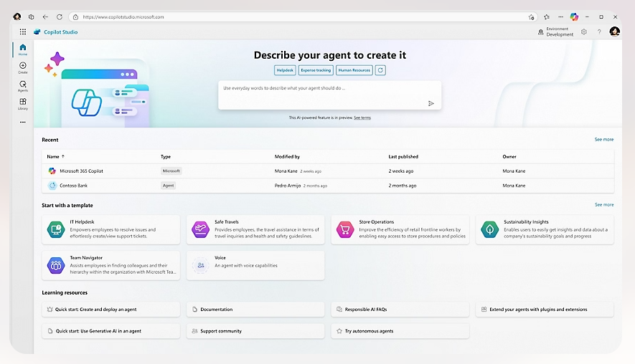Click the Contoso Bank agent icon
The image size is (635, 364).
pyautogui.click(x=52, y=186)
